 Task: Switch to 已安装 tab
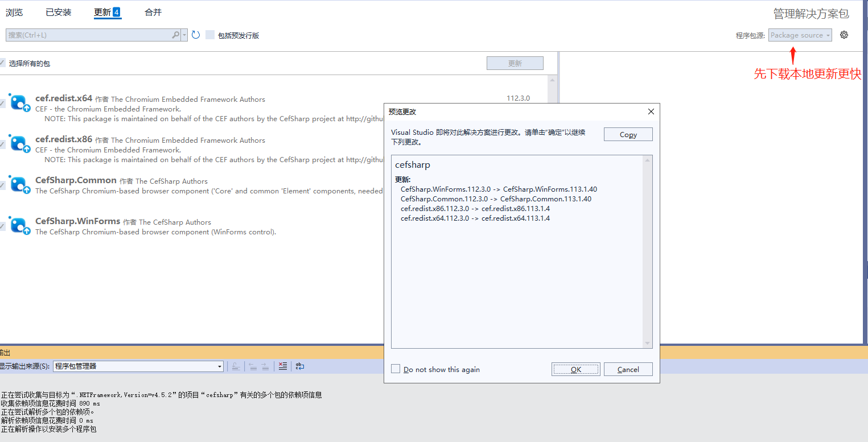[59, 12]
